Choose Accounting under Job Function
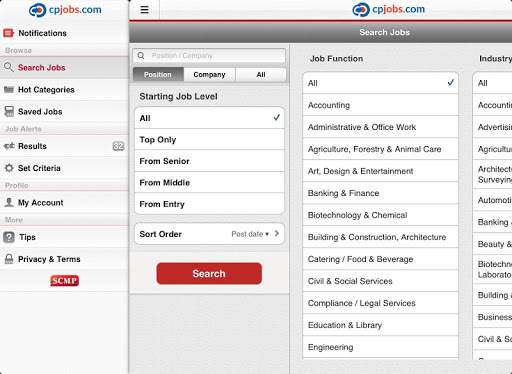The height and width of the screenshot is (374, 512). [381, 105]
